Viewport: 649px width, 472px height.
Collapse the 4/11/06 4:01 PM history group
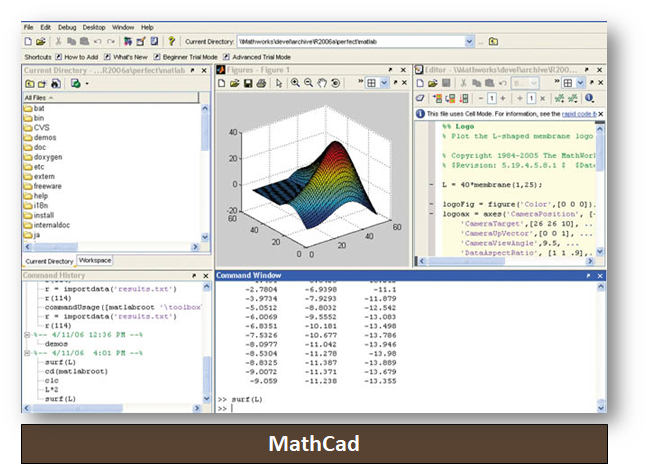(27, 353)
